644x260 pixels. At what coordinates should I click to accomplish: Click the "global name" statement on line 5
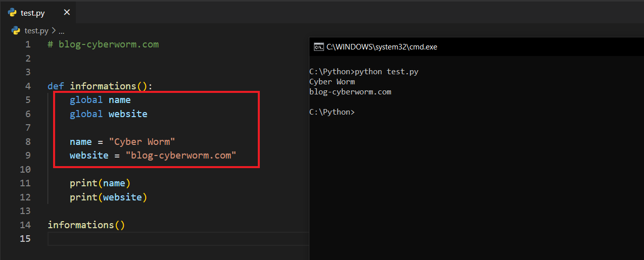(100, 100)
